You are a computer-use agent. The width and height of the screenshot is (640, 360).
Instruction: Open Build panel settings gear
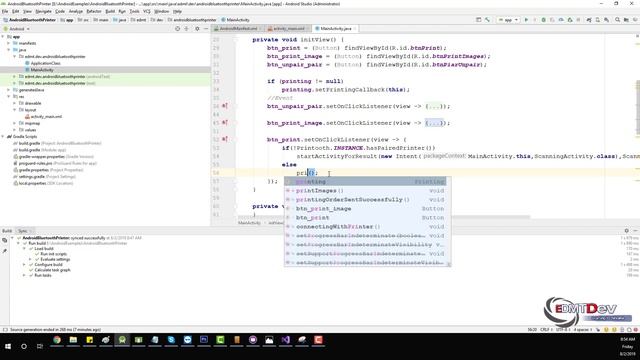coord(627,231)
